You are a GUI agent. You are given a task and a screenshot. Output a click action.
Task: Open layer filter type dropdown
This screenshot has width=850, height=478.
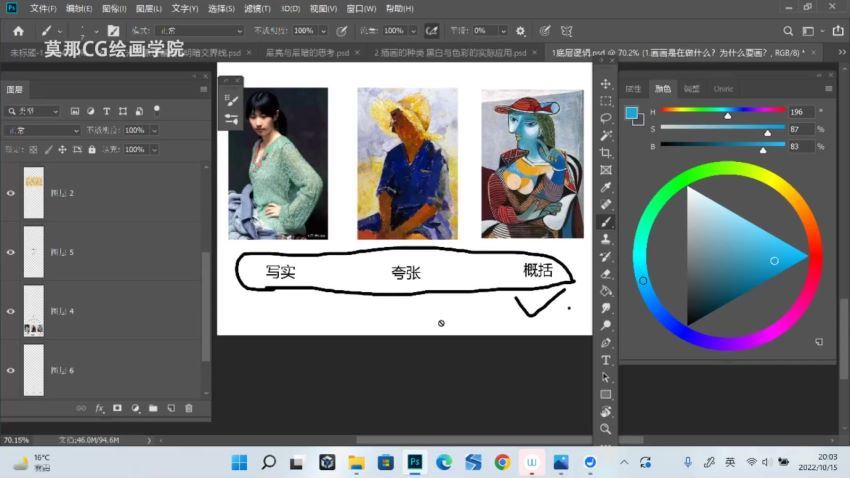33,111
